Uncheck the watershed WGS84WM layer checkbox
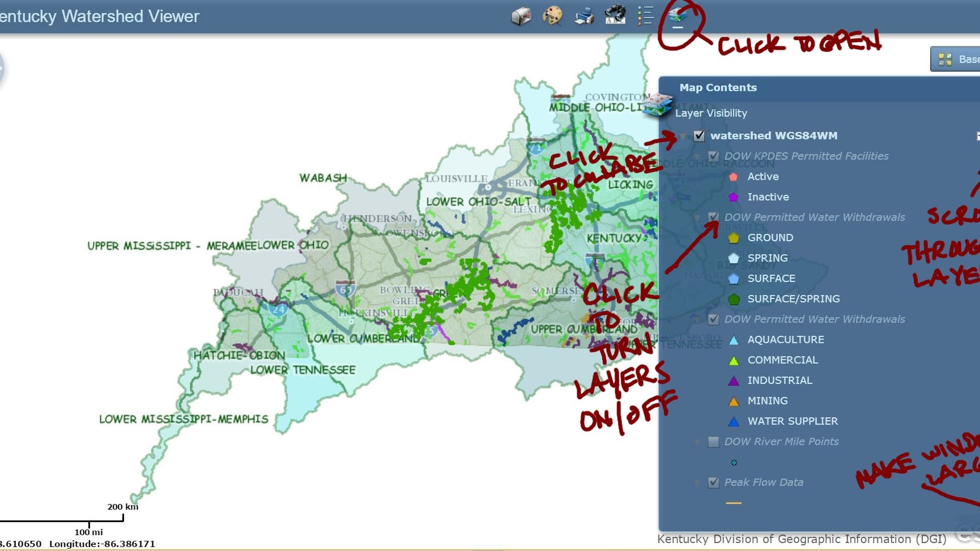 699,136
